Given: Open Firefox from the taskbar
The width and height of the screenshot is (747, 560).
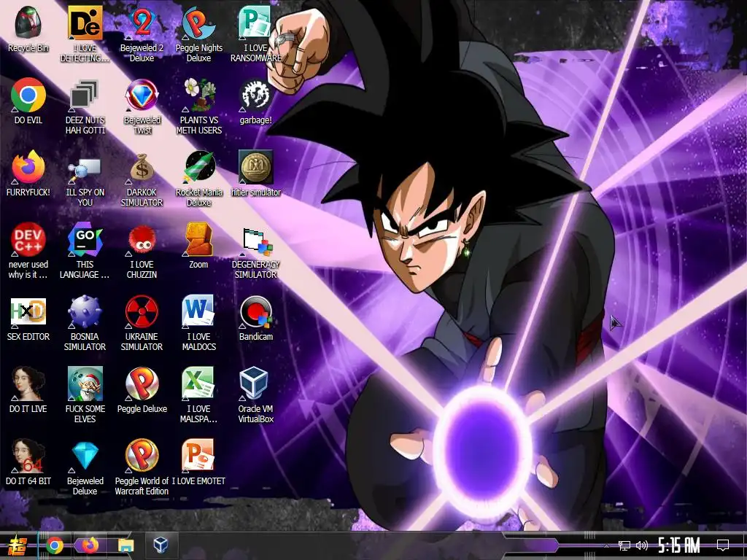Looking at the screenshot, I should (x=90, y=545).
